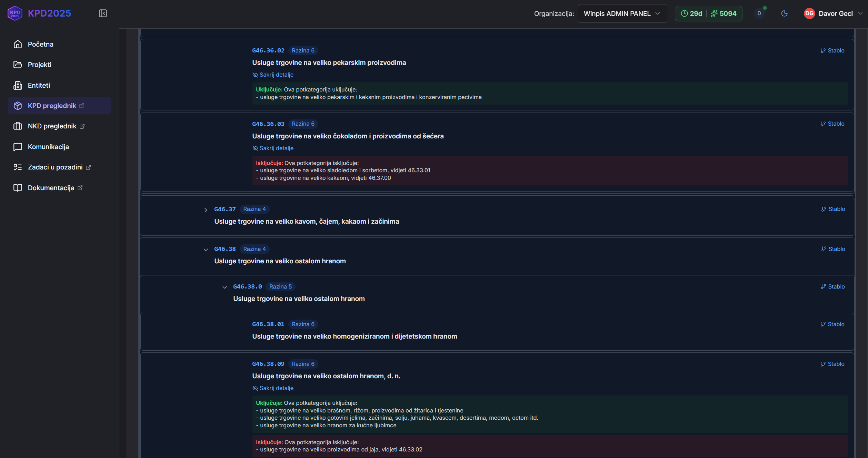The image size is (868, 458).
Task: Open the Organizacija Winpis ADMIN PANEL dropdown
Action: click(x=622, y=13)
